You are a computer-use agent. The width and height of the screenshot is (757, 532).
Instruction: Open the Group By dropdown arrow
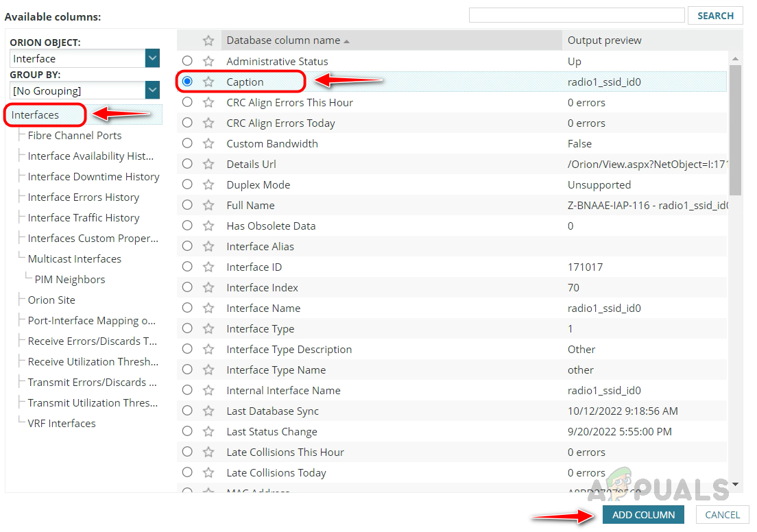tap(152, 90)
